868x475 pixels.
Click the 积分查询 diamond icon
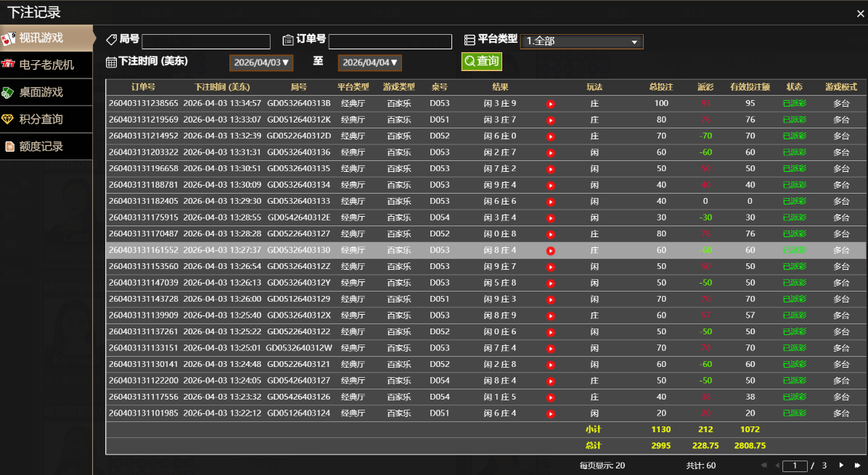pos(8,120)
